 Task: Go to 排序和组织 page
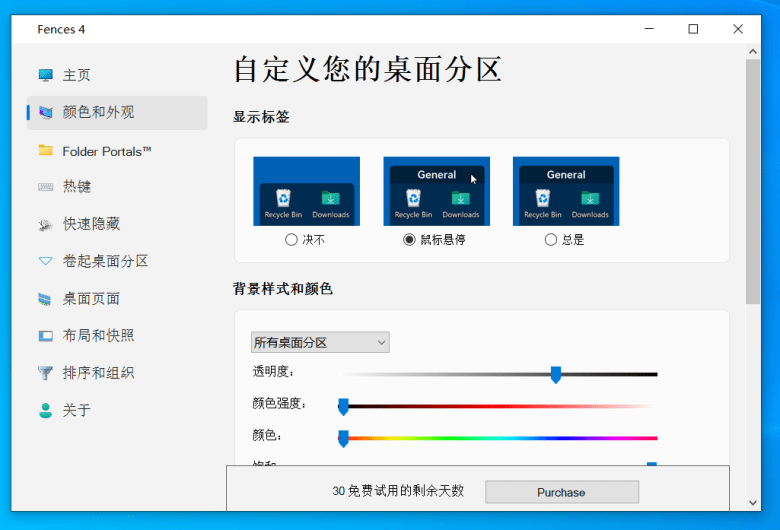click(117, 373)
